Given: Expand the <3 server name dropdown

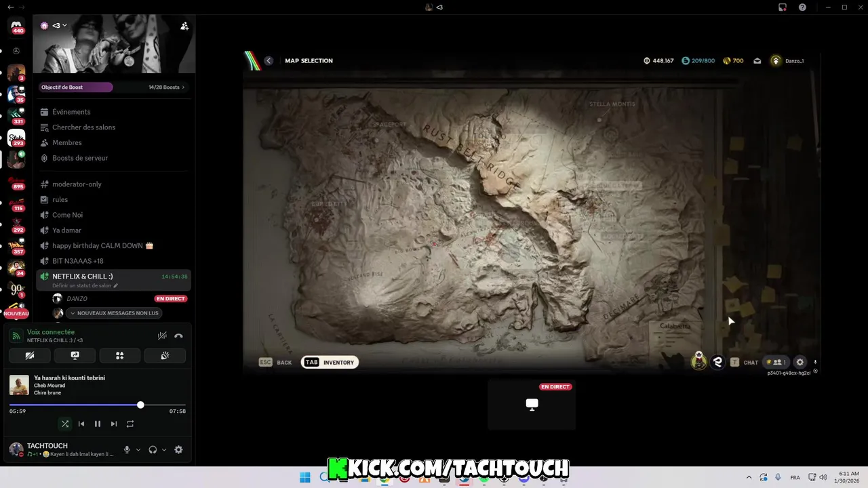Looking at the screenshot, I should [60, 26].
